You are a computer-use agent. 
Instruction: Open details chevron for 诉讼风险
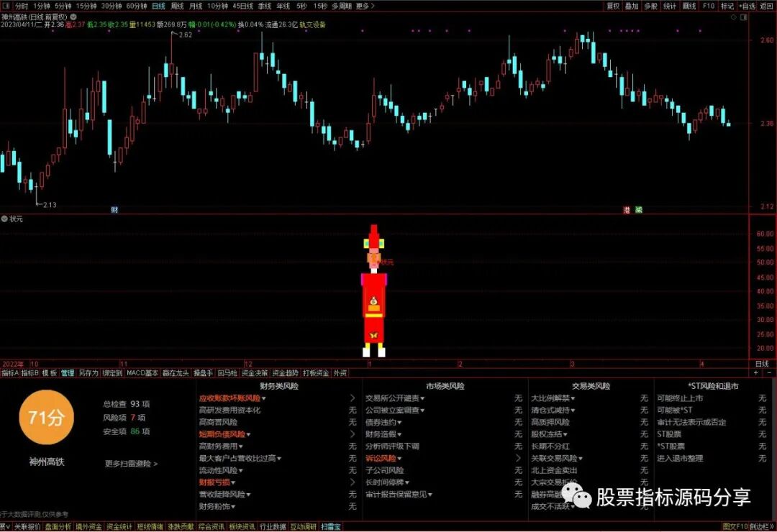tap(518, 459)
